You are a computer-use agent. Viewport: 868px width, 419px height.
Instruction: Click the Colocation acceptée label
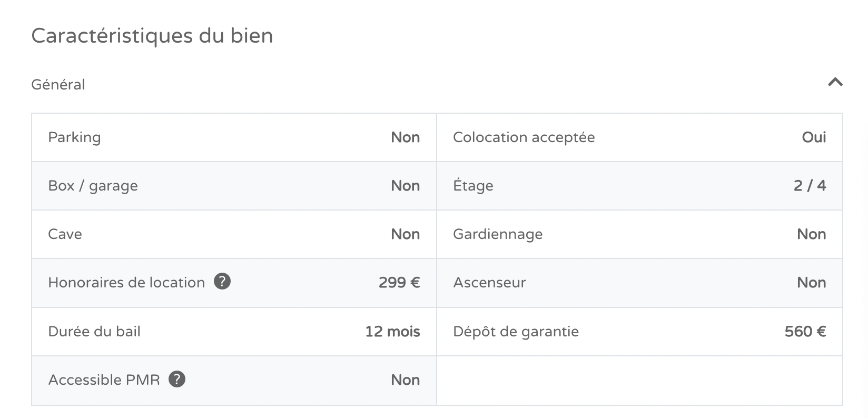coord(524,137)
